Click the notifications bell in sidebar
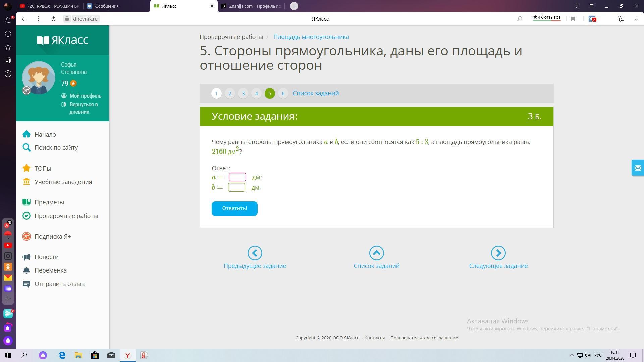 pyautogui.click(x=8, y=20)
